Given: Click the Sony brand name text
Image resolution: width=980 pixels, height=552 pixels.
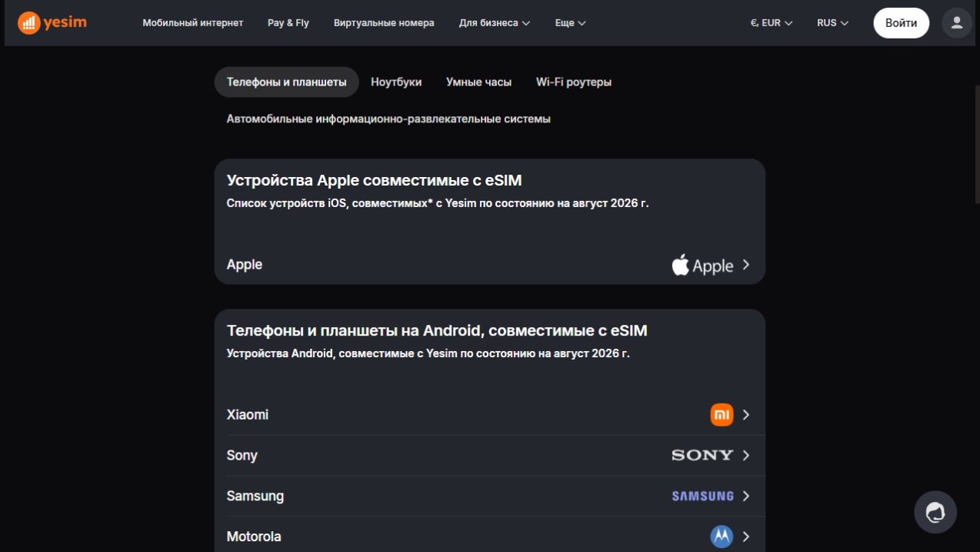Looking at the screenshot, I should [242, 455].
